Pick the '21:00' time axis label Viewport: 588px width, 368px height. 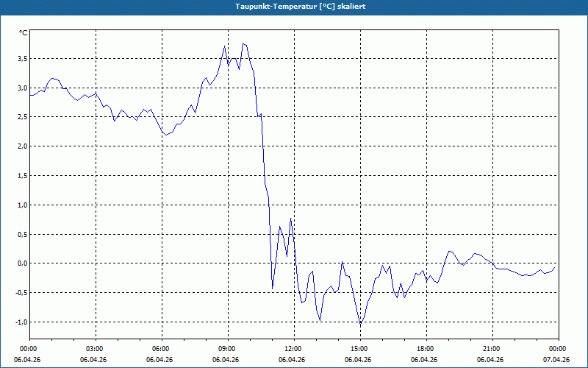click(492, 349)
